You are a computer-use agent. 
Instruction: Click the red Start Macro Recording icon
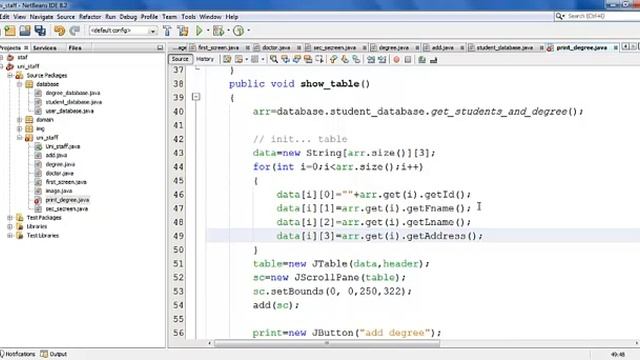tap(396, 60)
